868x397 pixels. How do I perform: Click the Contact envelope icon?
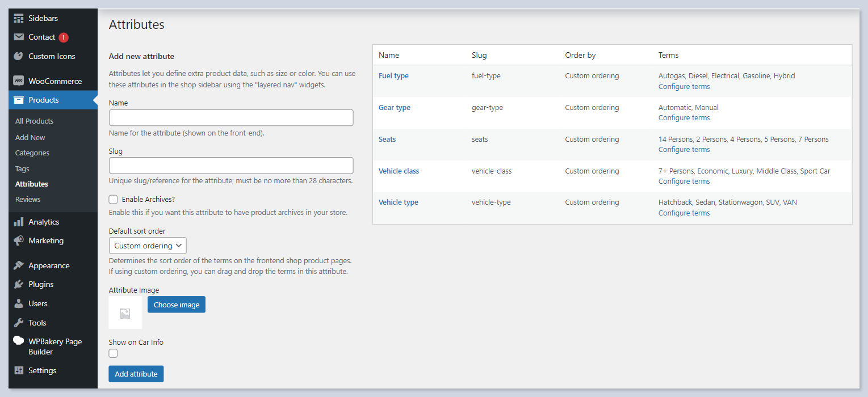click(x=19, y=37)
